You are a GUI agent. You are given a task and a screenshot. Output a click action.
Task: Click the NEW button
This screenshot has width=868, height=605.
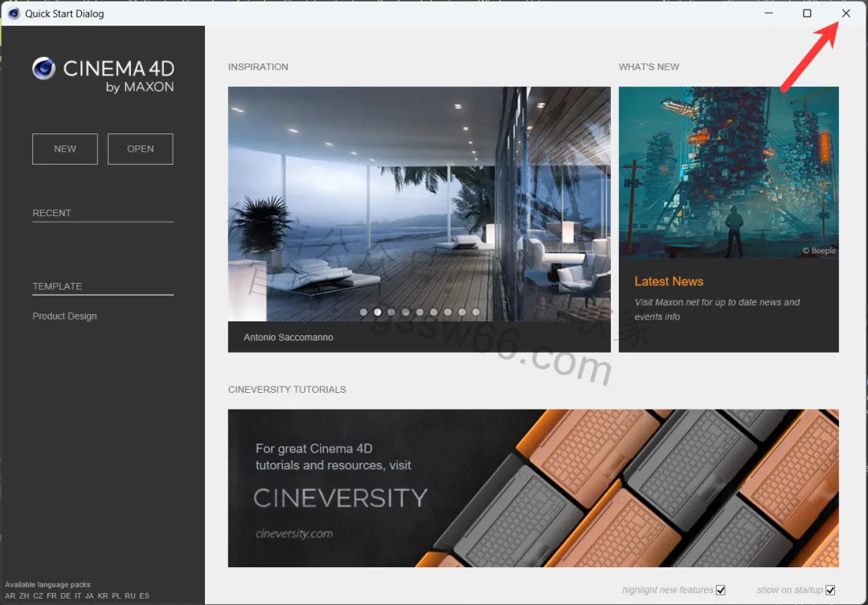(65, 149)
